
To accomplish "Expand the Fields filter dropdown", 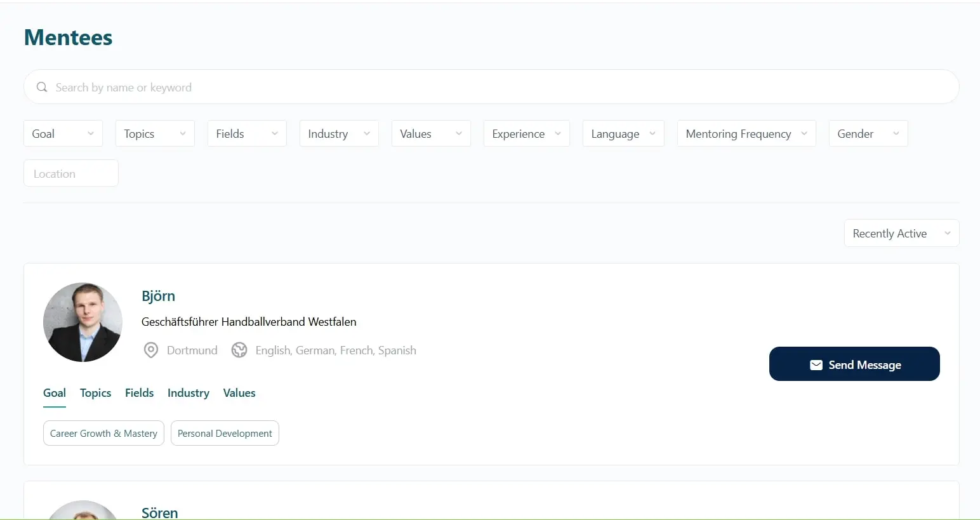I will pyautogui.click(x=247, y=133).
